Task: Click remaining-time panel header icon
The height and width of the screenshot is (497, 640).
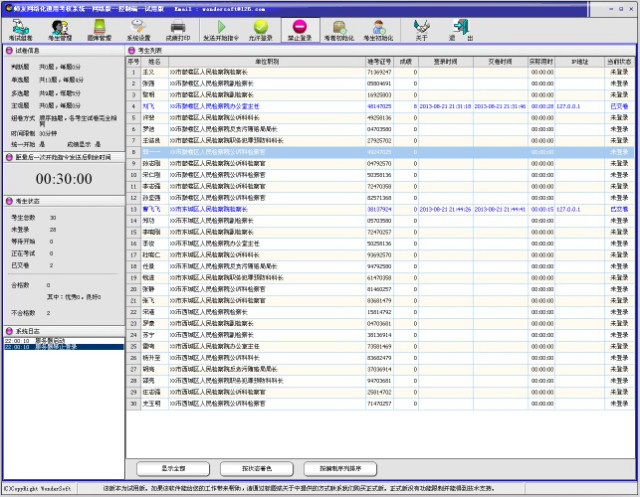Action: point(9,157)
